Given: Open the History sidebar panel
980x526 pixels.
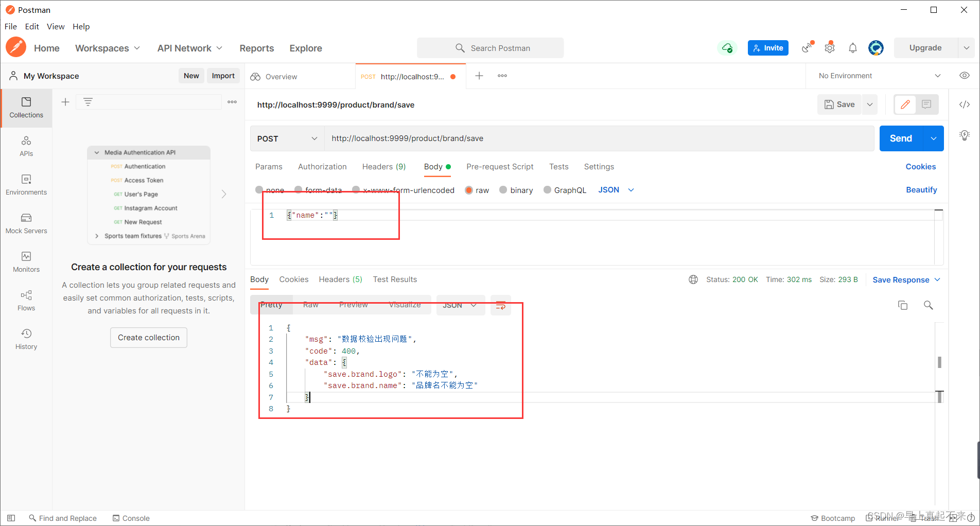Looking at the screenshot, I should [26, 340].
